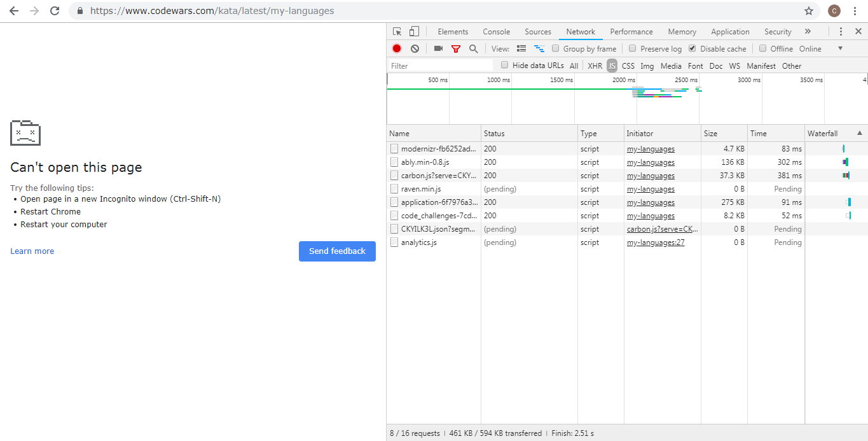Open the network request filter funnel icon

(x=455, y=48)
